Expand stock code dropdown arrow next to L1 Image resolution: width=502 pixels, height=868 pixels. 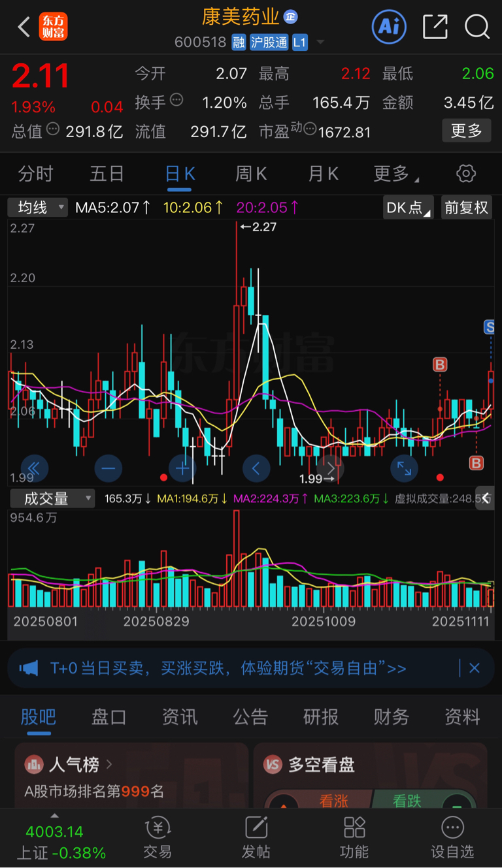(320, 42)
